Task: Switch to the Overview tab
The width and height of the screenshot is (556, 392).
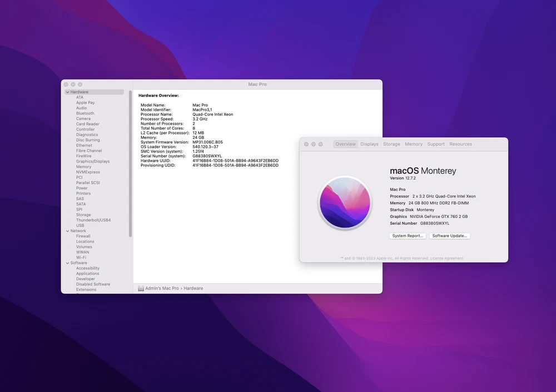Action: 345,144
